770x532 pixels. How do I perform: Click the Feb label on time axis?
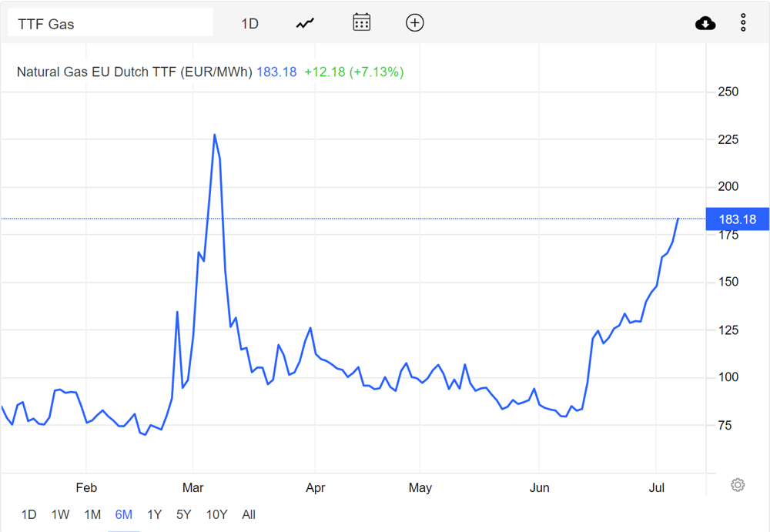click(x=86, y=488)
